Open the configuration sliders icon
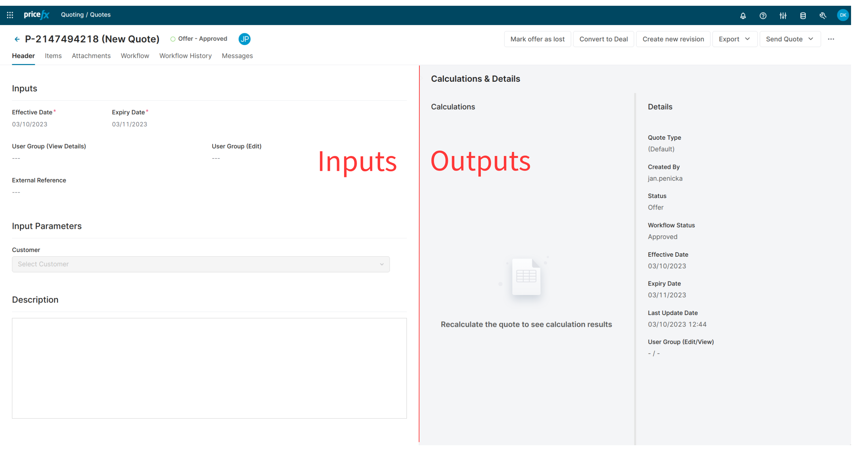This screenshot has width=868, height=451. point(783,16)
